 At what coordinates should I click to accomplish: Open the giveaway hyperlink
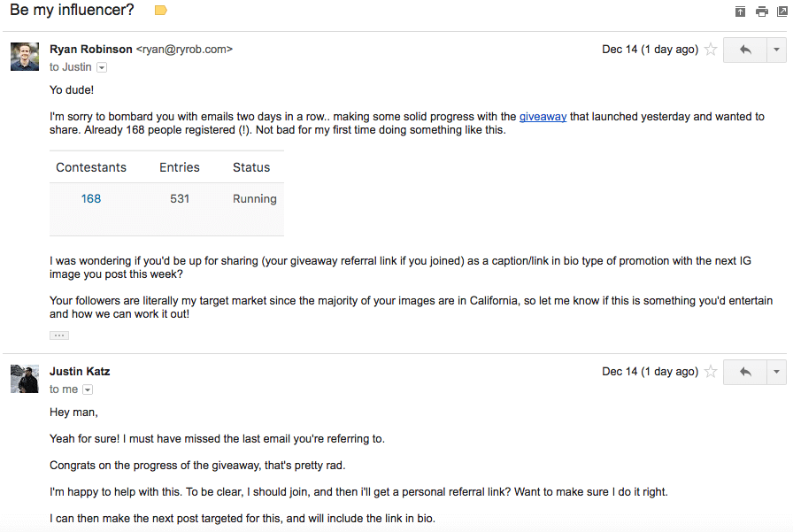[541, 116]
